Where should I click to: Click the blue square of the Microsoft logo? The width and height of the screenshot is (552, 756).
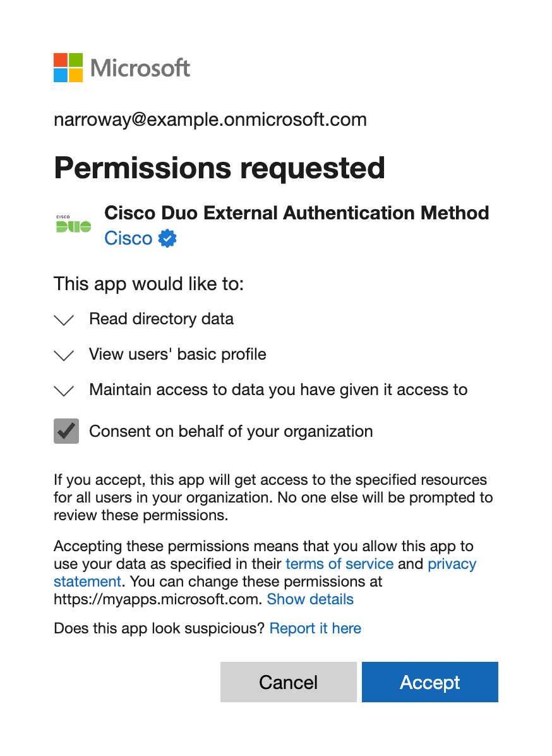coord(61,74)
